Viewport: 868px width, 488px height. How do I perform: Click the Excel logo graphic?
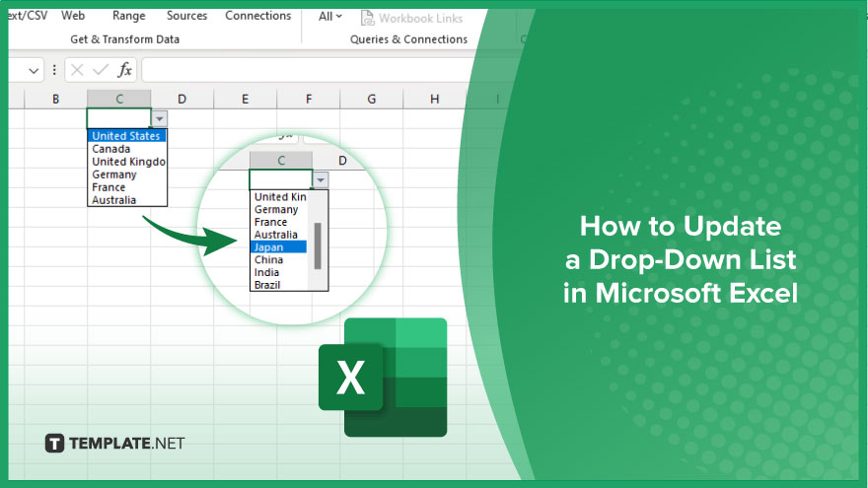(383, 378)
